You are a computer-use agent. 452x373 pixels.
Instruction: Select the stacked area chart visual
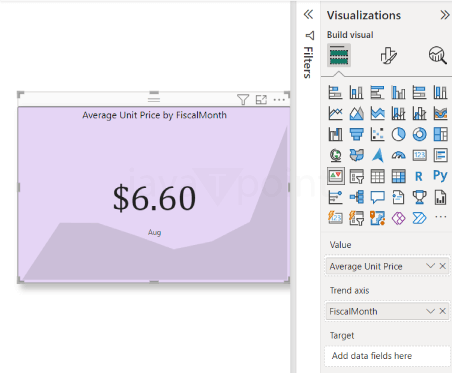[377, 113]
